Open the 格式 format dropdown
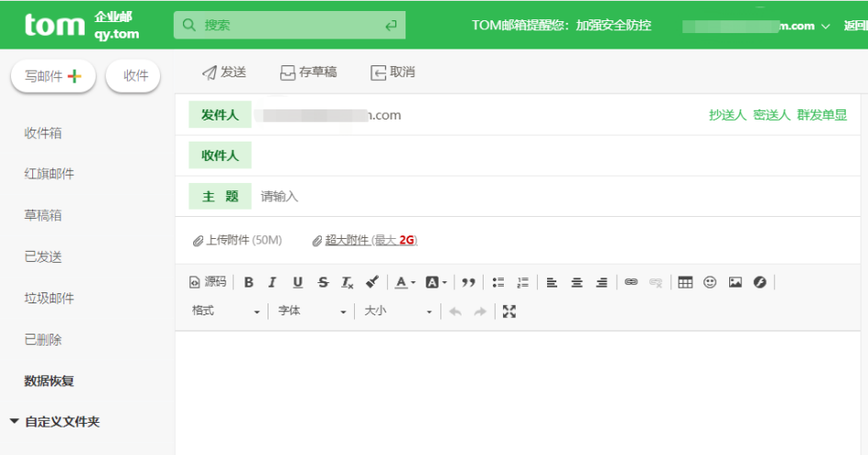The height and width of the screenshot is (455, 868). [x=225, y=312]
